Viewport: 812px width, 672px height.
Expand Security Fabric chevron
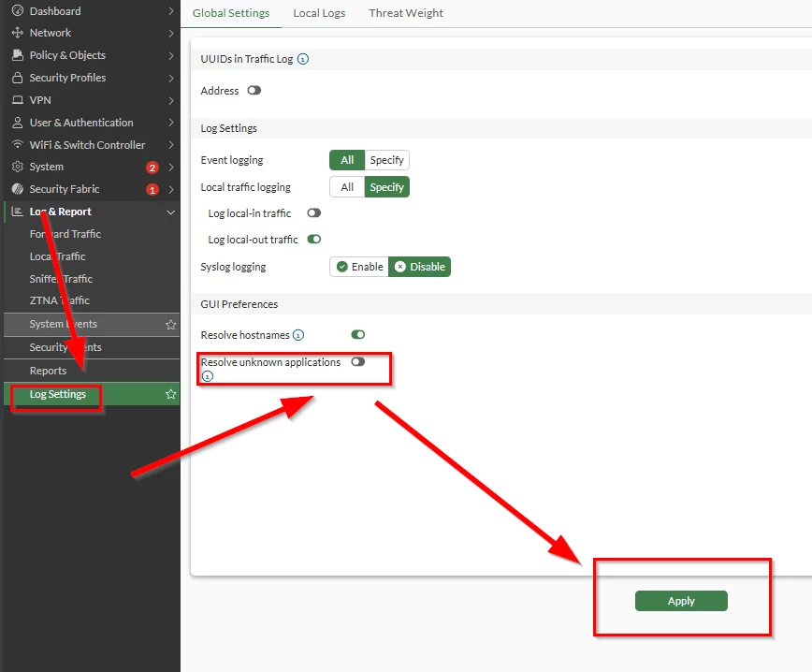[171, 190]
